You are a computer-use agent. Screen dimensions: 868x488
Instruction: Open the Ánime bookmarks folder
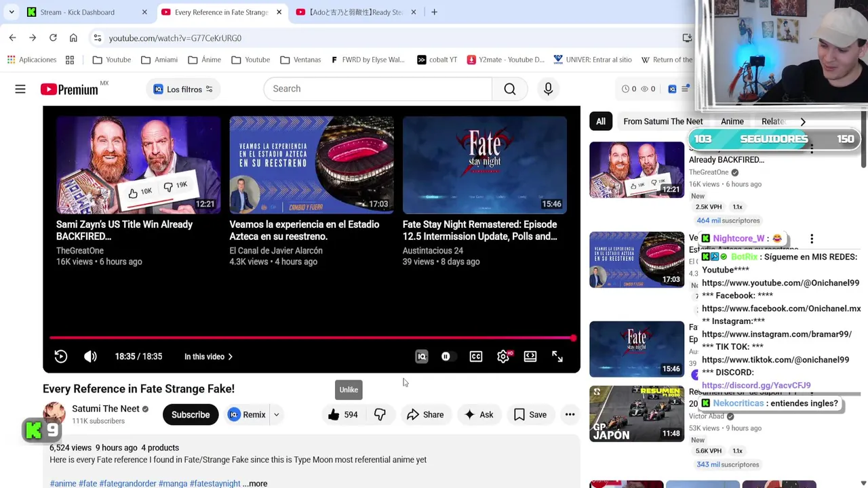tap(204, 60)
